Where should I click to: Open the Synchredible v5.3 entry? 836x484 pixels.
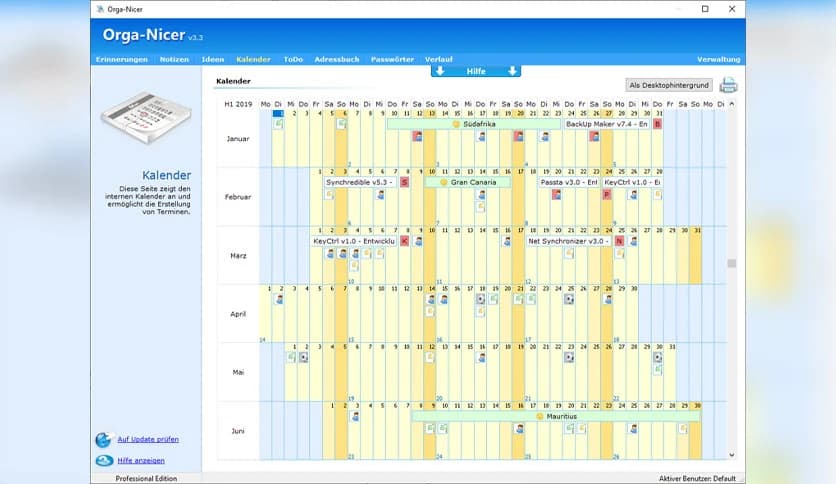pos(360,182)
